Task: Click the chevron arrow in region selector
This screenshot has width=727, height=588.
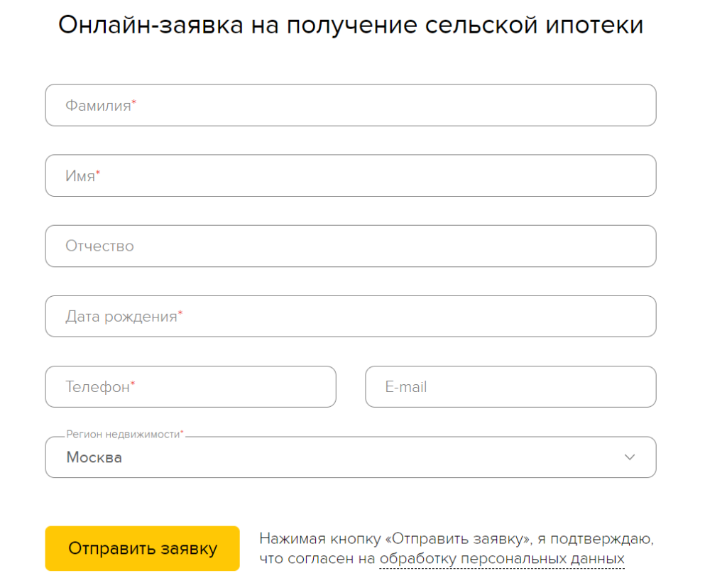Action: (x=630, y=457)
